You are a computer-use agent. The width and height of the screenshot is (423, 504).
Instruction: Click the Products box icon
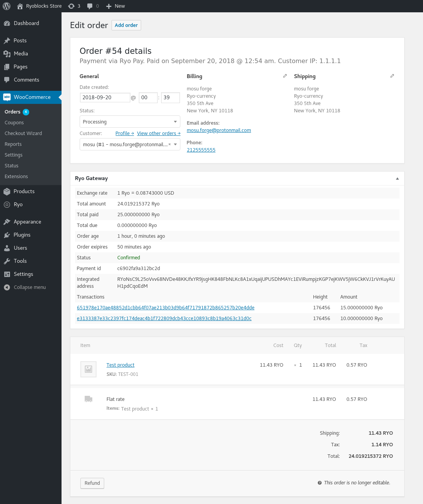(x=7, y=191)
